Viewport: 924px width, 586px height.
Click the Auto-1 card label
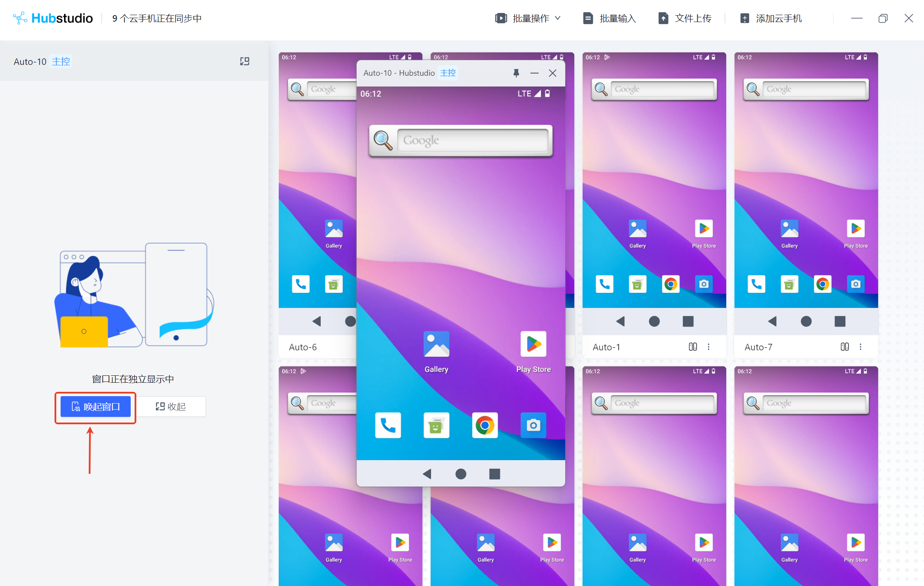click(606, 347)
